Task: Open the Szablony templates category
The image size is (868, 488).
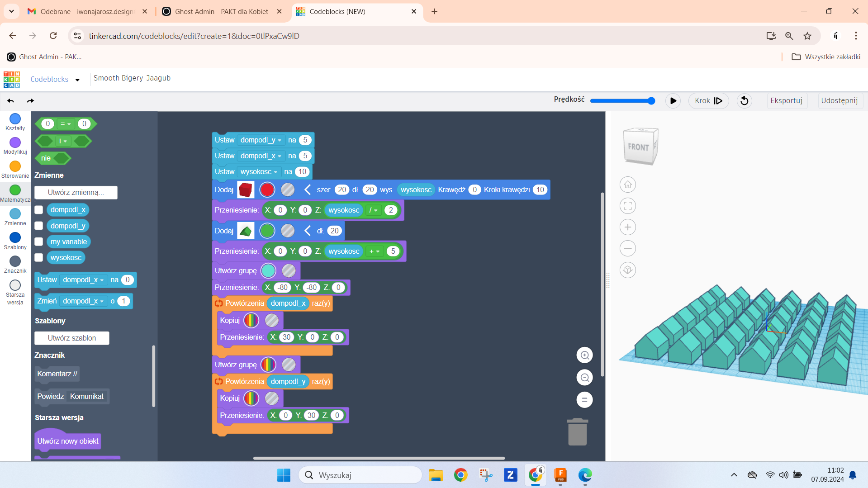Action: point(15,241)
